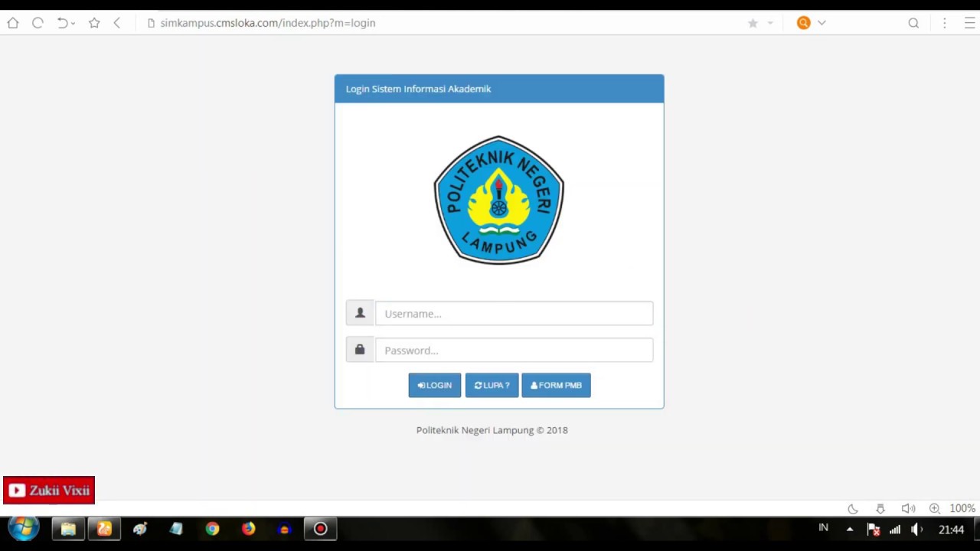Open the Windows Start button
The image size is (980, 551).
click(23, 528)
